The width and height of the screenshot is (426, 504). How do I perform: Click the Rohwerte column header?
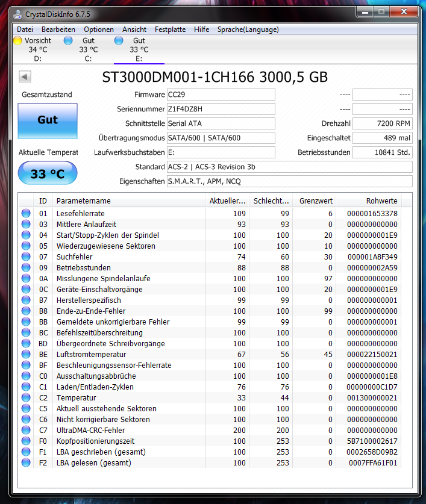tap(369, 201)
